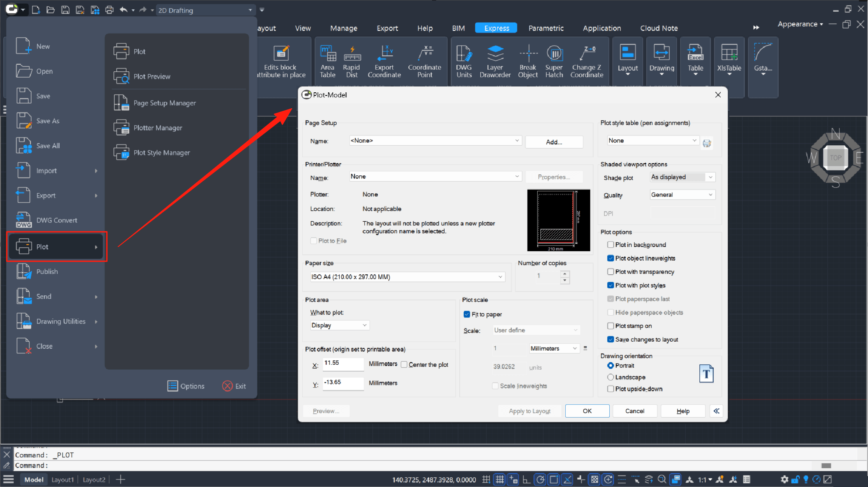Select Landscape drawing orientation
868x487 pixels.
[x=610, y=377]
